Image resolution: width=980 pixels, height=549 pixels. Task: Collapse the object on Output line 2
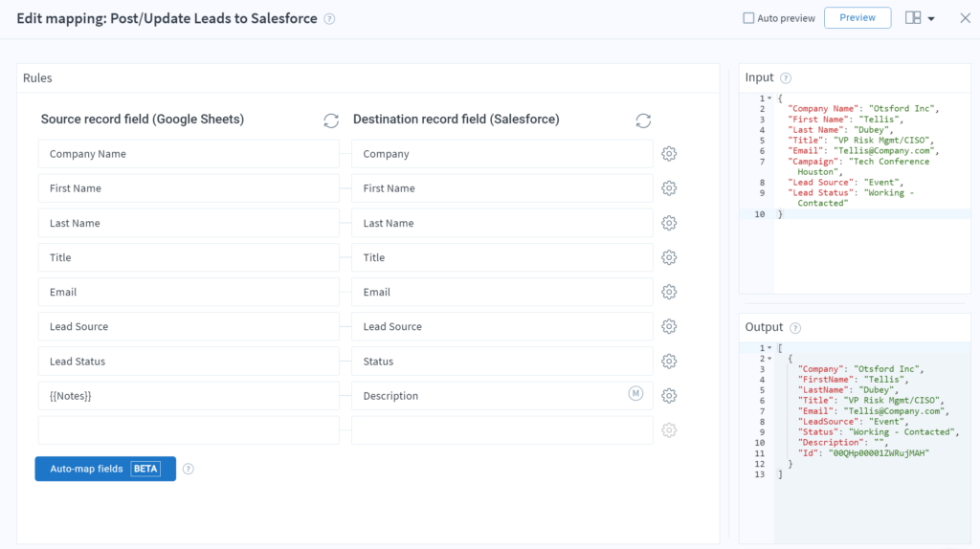pos(769,359)
